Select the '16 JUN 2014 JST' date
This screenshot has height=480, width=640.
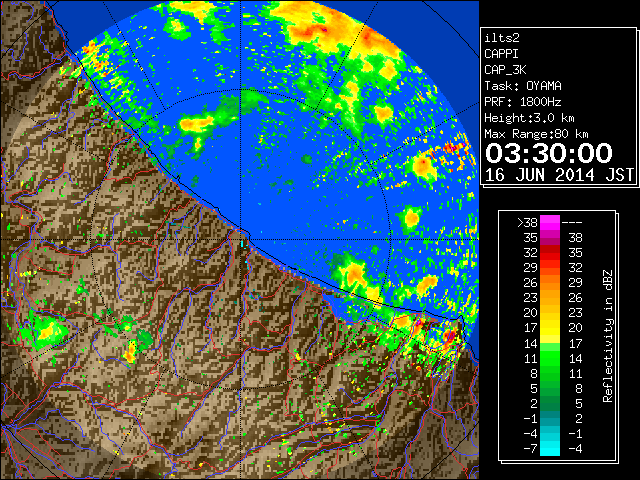[559, 175]
